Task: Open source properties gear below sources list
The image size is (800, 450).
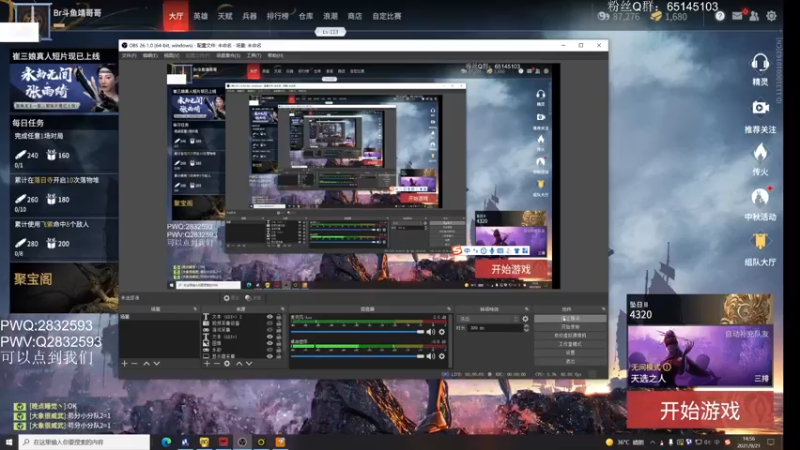Action: (227, 363)
